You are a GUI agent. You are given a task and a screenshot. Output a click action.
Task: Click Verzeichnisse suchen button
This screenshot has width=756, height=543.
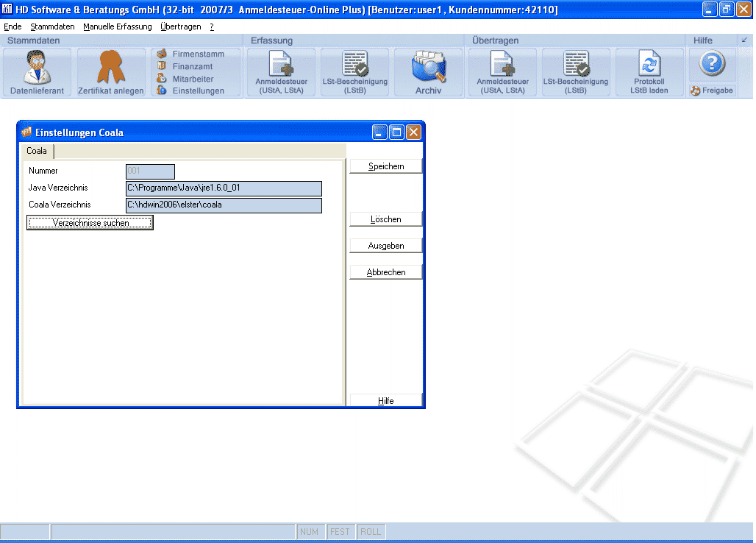pos(90,223)
